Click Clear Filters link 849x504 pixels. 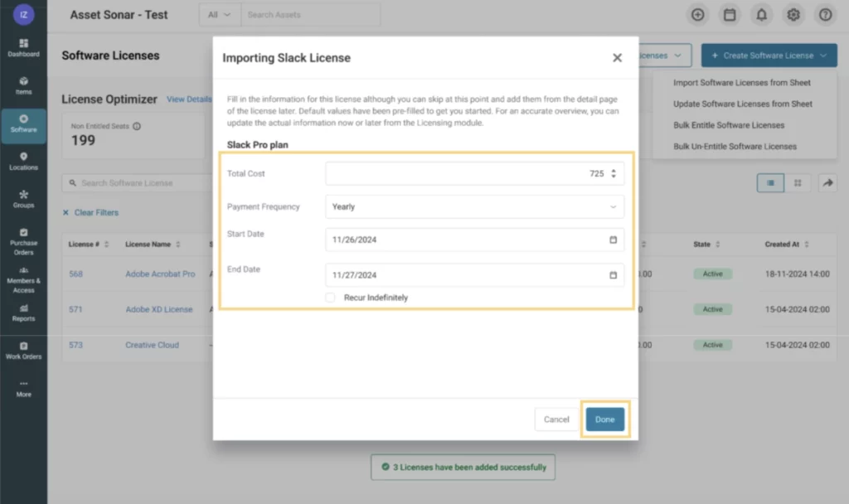90,212
